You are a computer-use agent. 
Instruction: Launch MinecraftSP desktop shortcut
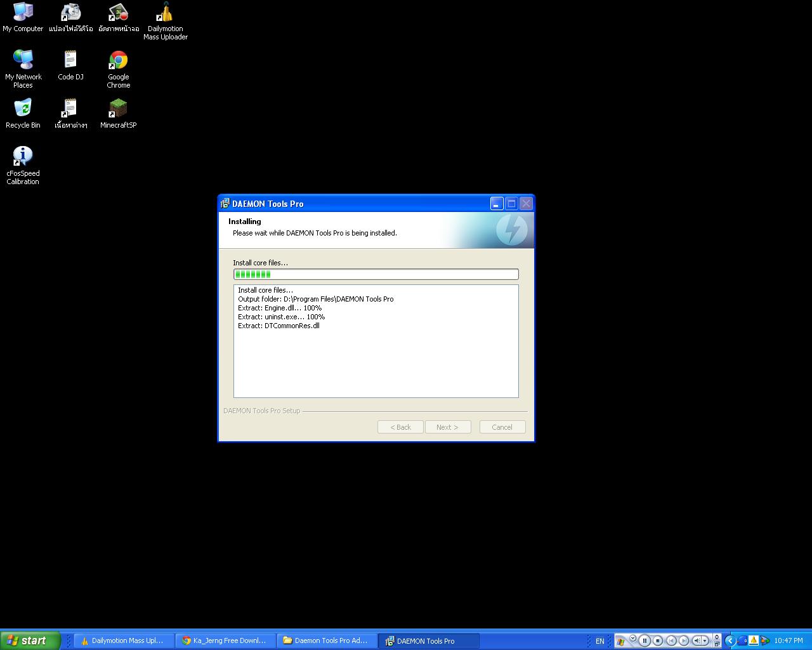(119, 114)
